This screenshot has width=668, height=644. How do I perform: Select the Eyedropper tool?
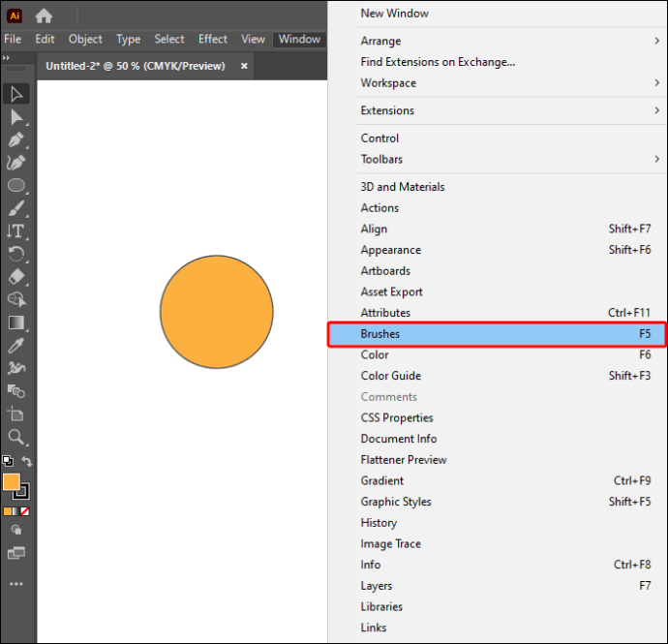(16, 346)
